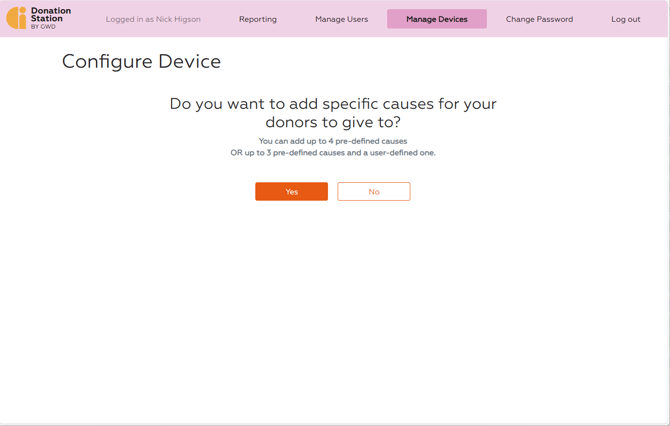670x426 pixels.
Task: Click the "OR up to 3 pre-defined causes" note
Action: click(333, 153)
